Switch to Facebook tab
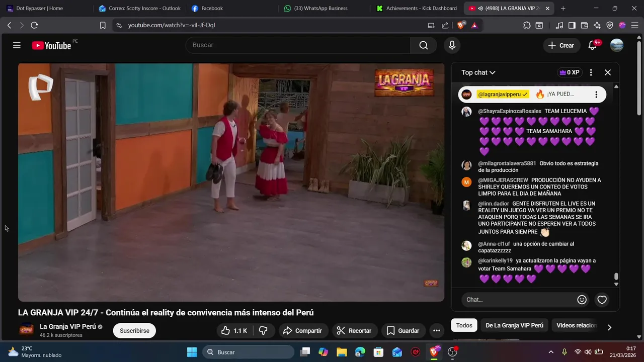This screenshot has height=362, width=644. tap(232, 8)
